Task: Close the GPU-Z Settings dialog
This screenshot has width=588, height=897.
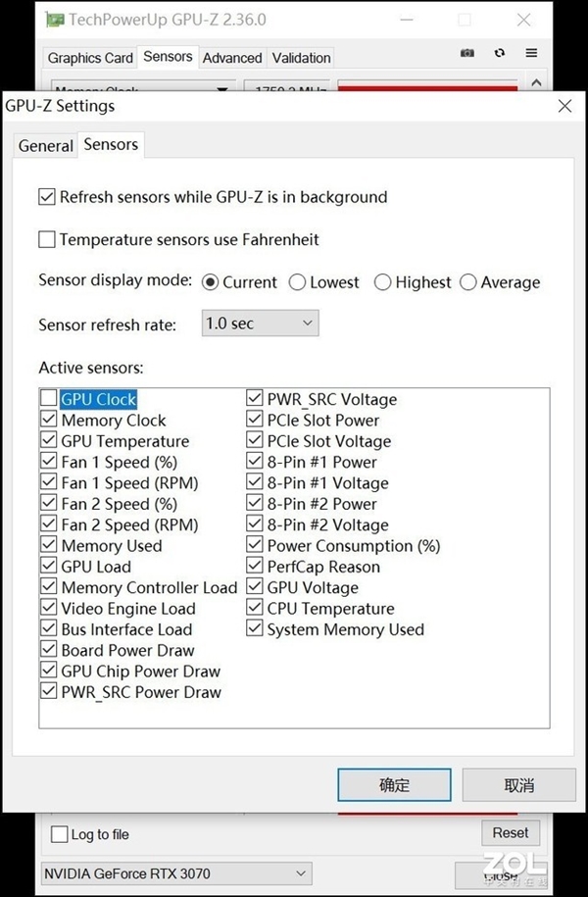Action: pyautogui.click(x=564, y=106)
